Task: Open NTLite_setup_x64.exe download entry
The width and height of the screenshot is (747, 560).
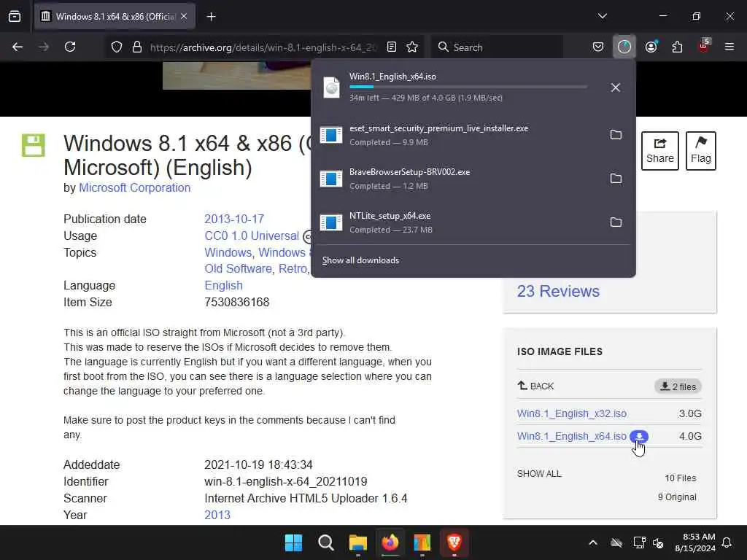Action: [457, 222]
